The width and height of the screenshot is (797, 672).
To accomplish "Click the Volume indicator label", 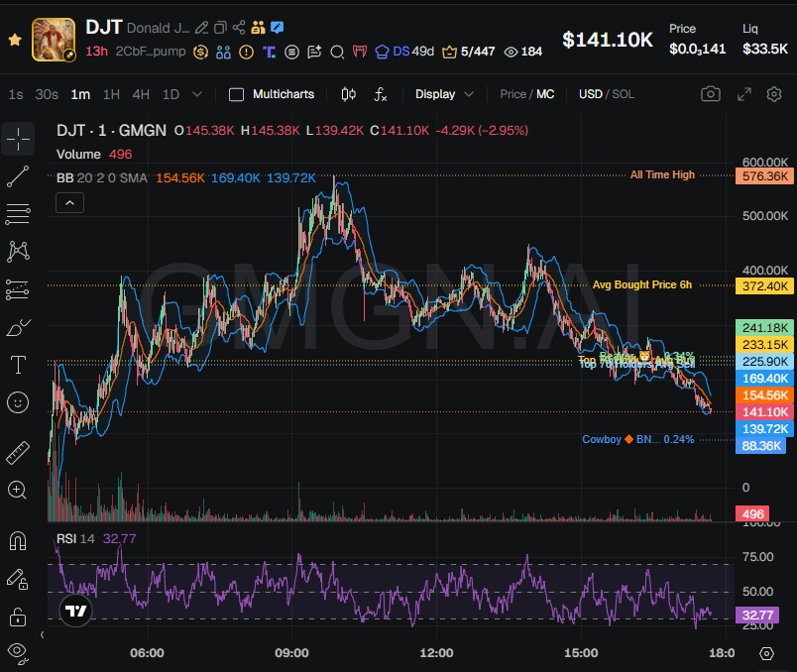I will tap(78, 154).
